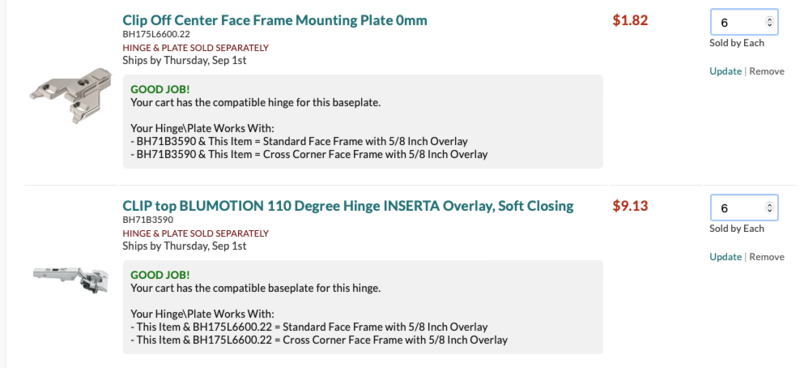
Task: Decrease the mounting plate quantity with the down arrow
Action: click(769, 25)
